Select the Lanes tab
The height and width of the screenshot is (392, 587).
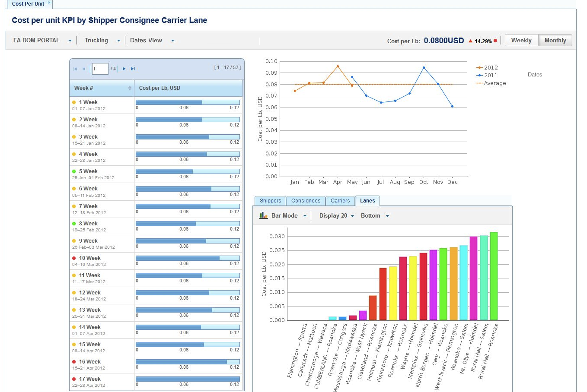click(367, 201)
